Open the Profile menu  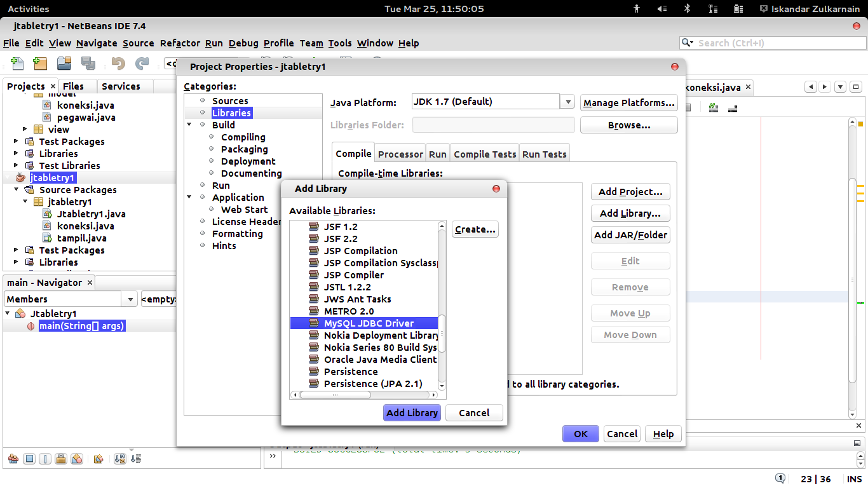pos(279,43)
